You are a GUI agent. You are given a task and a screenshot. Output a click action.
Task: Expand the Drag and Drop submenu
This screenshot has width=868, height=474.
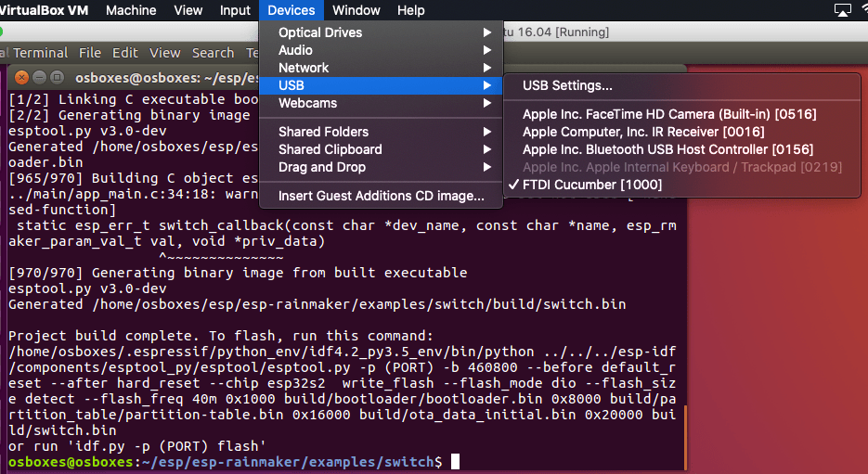381,167
